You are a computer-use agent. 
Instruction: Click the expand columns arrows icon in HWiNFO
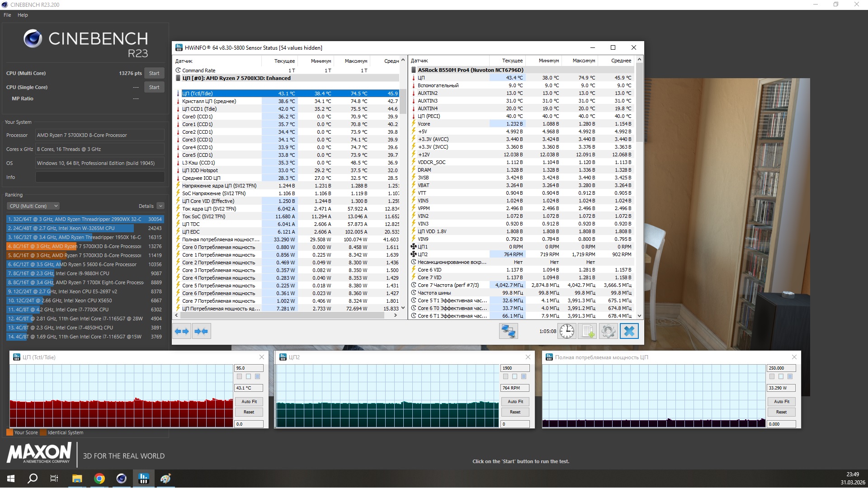pyautogui.click(x=182, y=331)
